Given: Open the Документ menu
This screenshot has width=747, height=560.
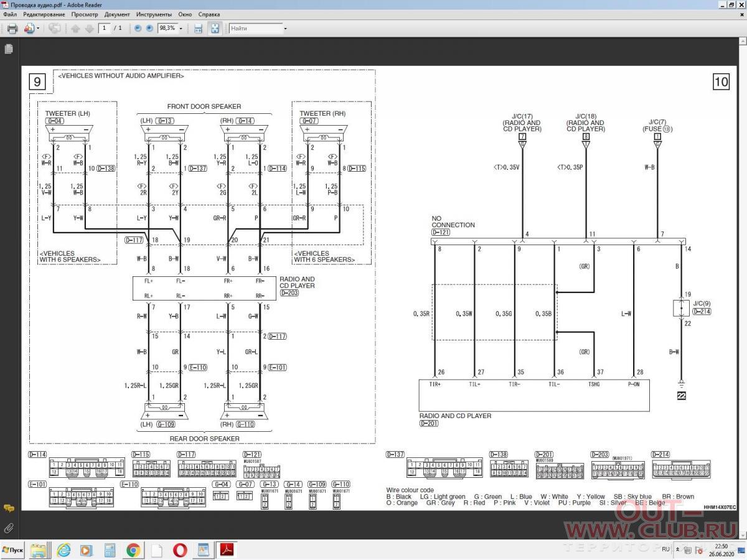Looking at the screenshot, I should tap(117, 14).
